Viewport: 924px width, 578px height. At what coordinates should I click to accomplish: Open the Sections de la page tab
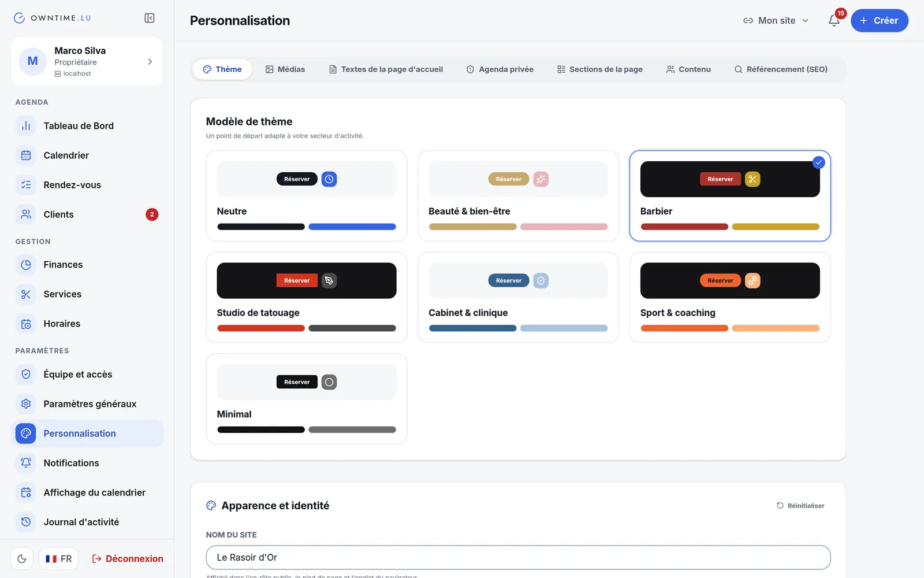600,69
